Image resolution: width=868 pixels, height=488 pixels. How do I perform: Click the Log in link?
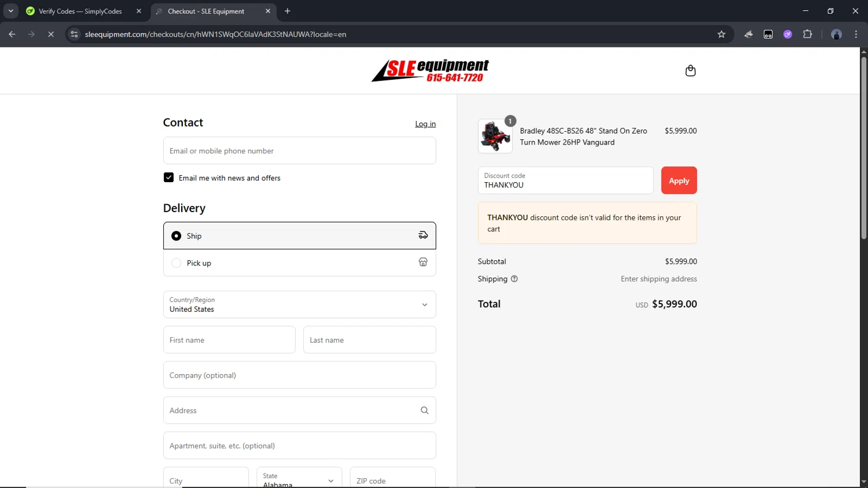tap(425, 124)
